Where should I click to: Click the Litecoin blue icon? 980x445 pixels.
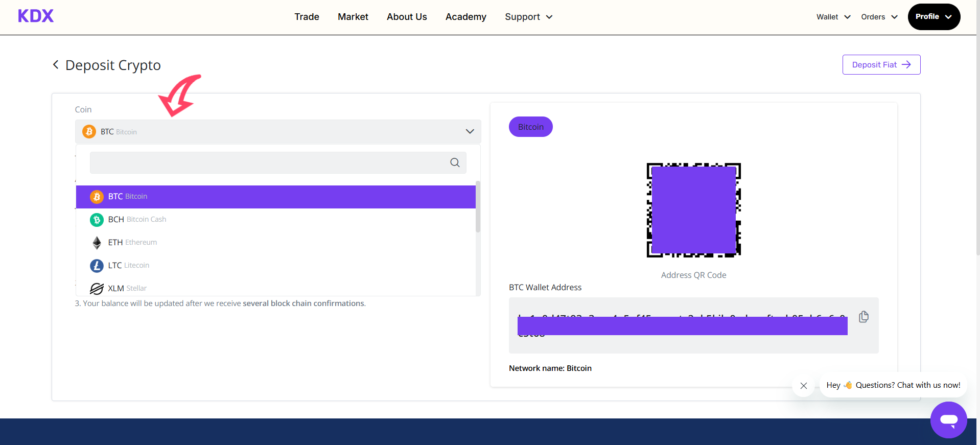pyautogui.click(x=97, y=266)
